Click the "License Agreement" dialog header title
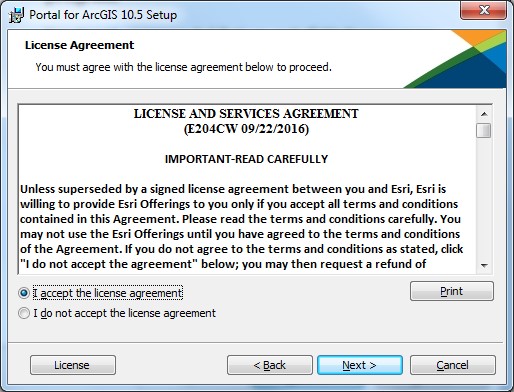This screenshot has height=392, width=514. 79,45
